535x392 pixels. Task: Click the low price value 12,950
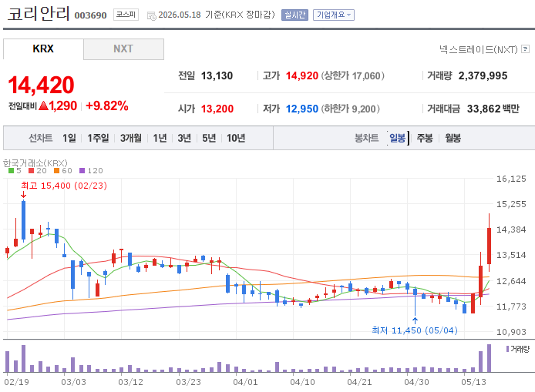302,109
